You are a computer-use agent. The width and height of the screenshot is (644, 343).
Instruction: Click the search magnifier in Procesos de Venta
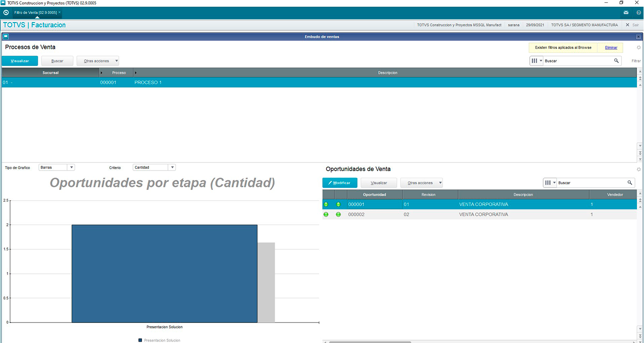[x=616, y=61]
